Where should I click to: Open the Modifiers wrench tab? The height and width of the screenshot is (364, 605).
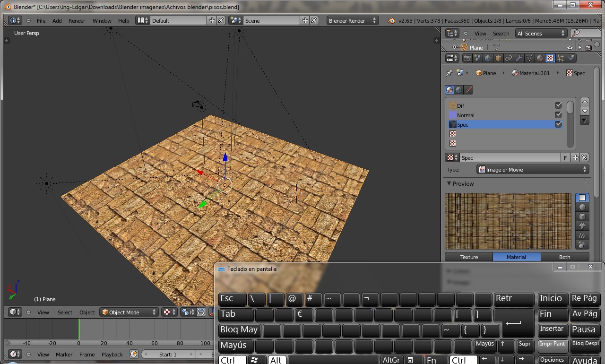tap(519, 58)
